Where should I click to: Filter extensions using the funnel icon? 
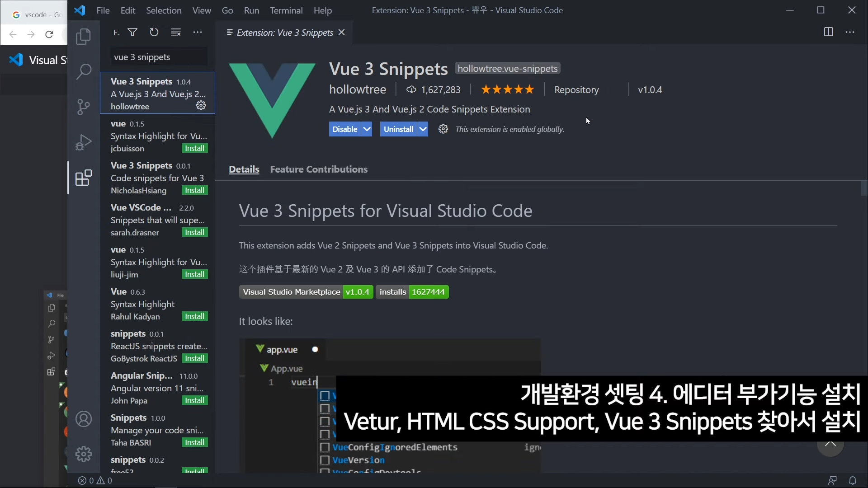click(x=132, y=32)
